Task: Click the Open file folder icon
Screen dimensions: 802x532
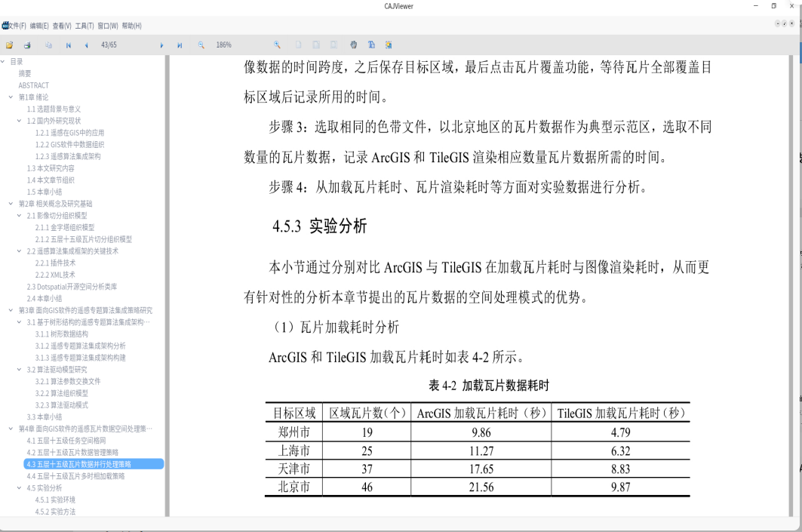Action: click(9, 45)
